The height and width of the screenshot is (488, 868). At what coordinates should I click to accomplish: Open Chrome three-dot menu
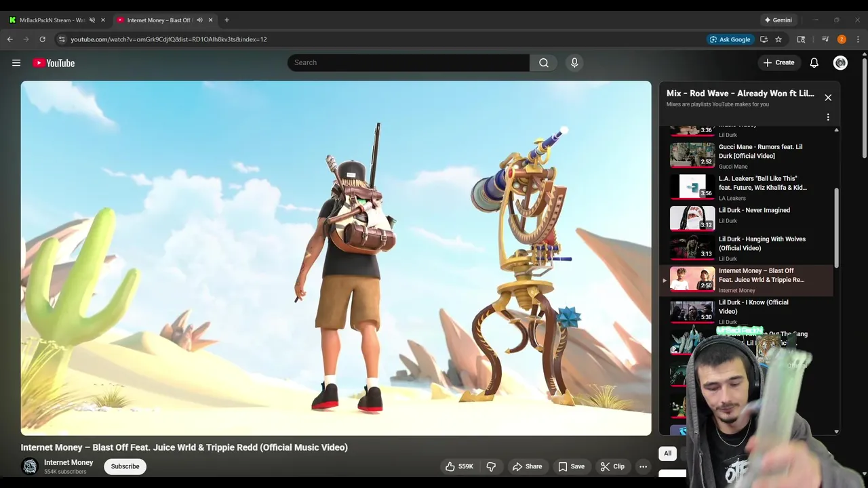pos(858,39)
